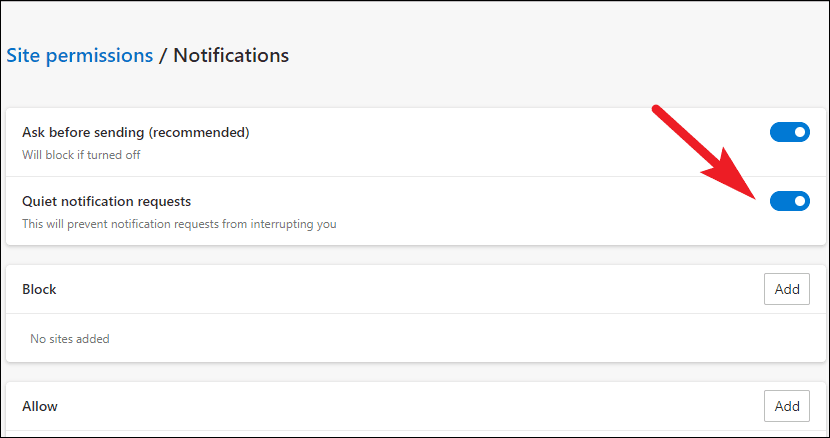Click the "Ask before sending (recommended)" label
The image size is (830, 438).
[x=135, y=132]
